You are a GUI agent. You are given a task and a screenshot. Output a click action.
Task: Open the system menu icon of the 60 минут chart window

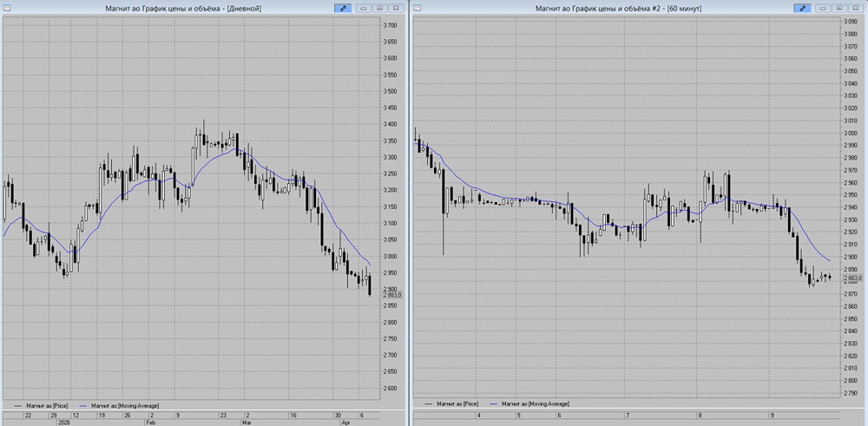[418, 8]
